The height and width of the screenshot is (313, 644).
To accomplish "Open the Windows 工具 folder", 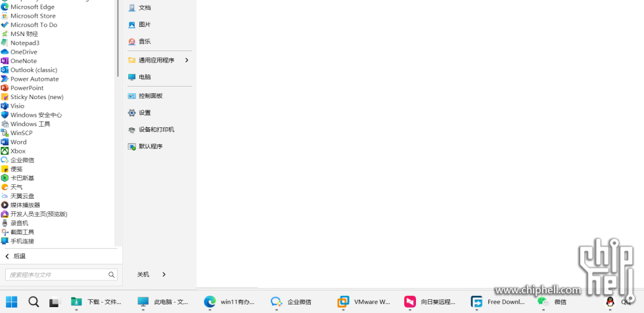I will (x=26, y=124).
